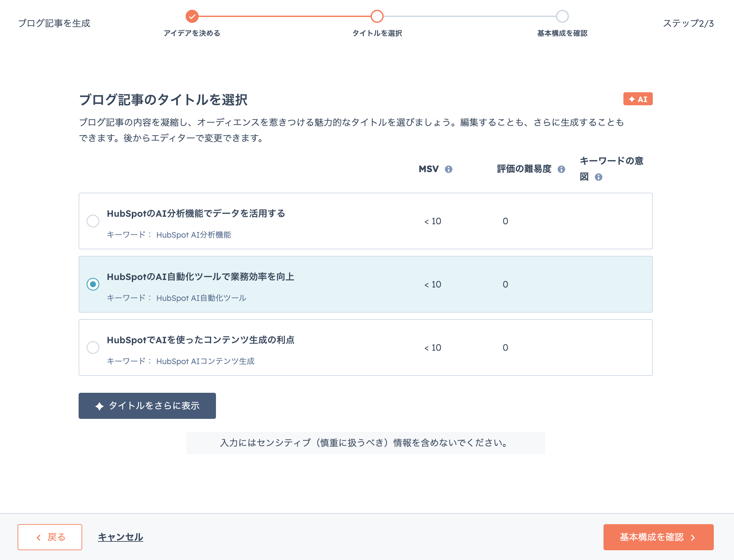Click MSV value in AIコンテンツ生成 row
This screenshot has width=734, height=560.
[x=433, y=348]
